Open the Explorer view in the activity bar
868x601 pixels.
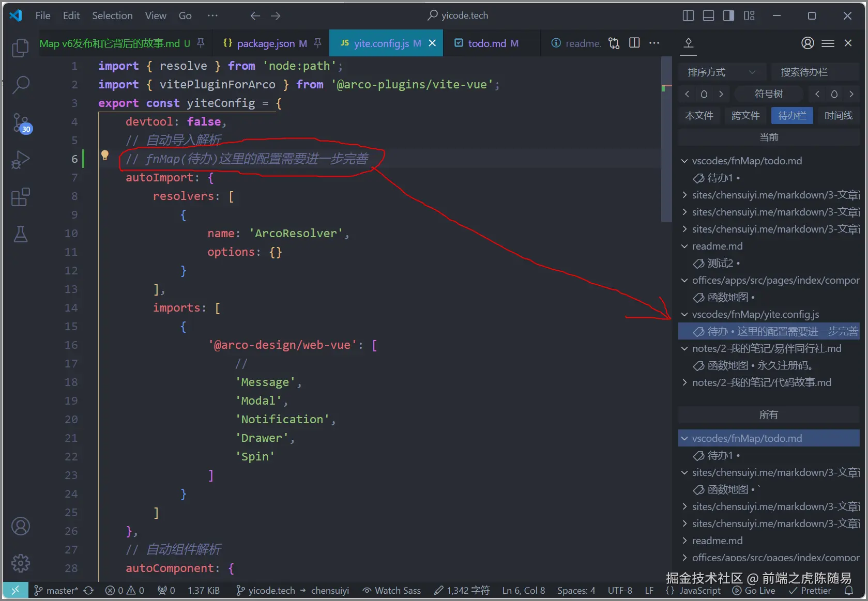pyautogui.click(x=20, y=48)
